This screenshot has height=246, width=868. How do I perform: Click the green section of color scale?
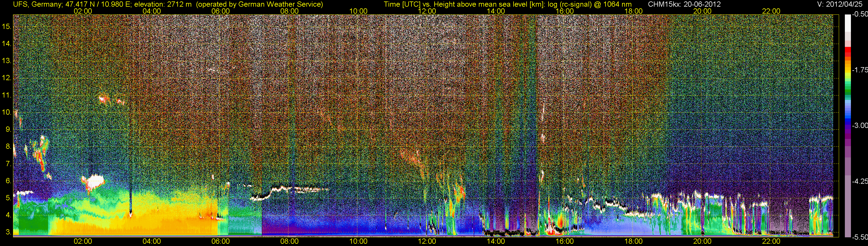(847, 89)
